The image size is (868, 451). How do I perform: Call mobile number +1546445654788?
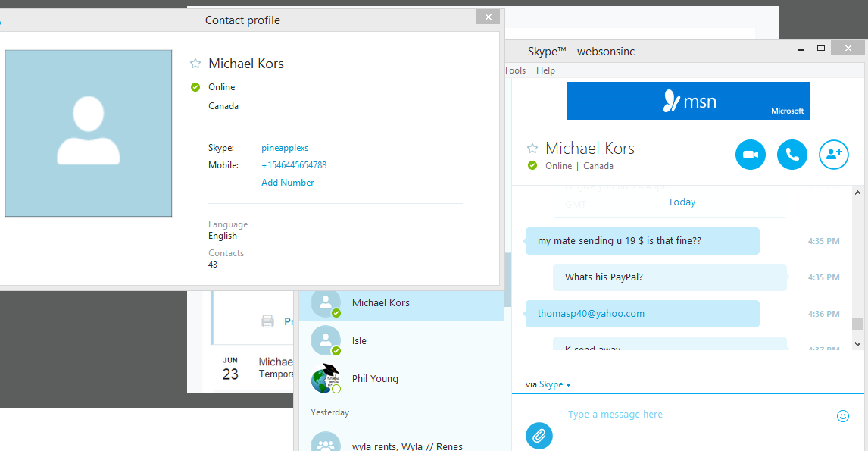coord(294,165)
